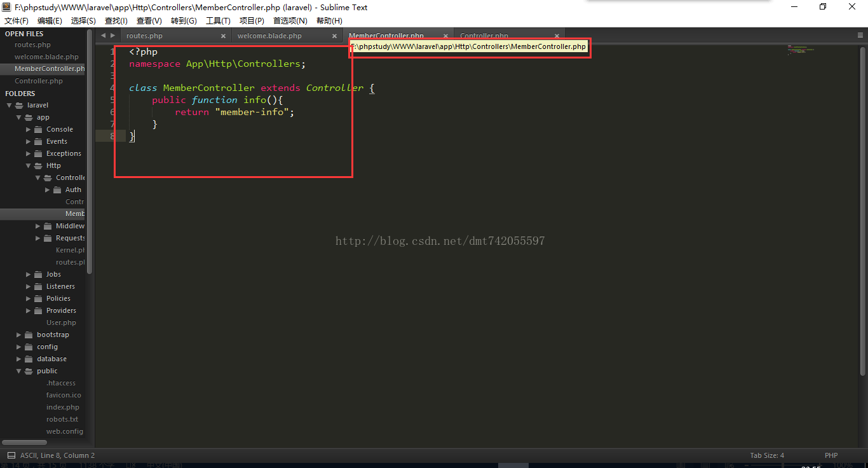
Task: Open web.config in public folder
Action: pyautogui.click(x=65, y=432)
